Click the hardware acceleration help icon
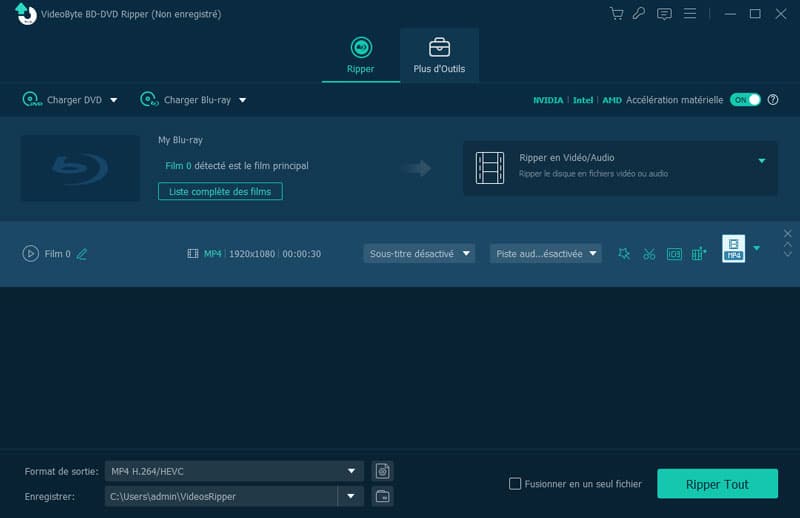This screenshot has height=518, width=800. pyautogui.click(x=773, y=100)
